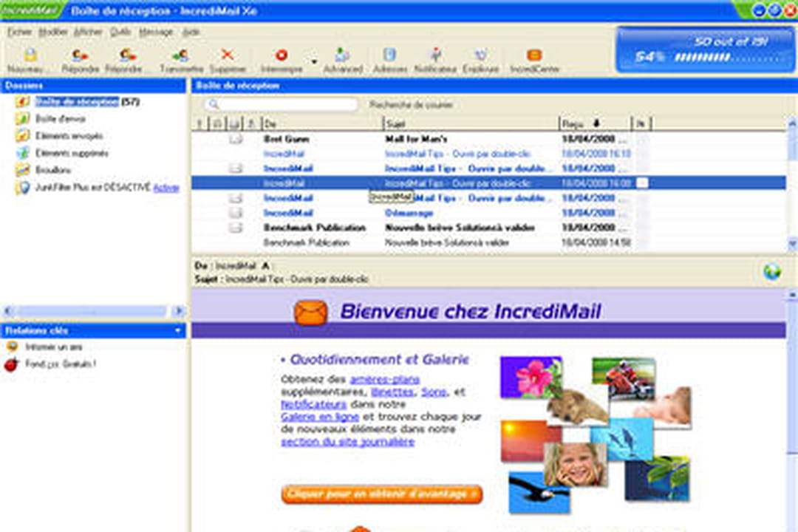Toggle Reçu column sort arrow

pos(596,123)
